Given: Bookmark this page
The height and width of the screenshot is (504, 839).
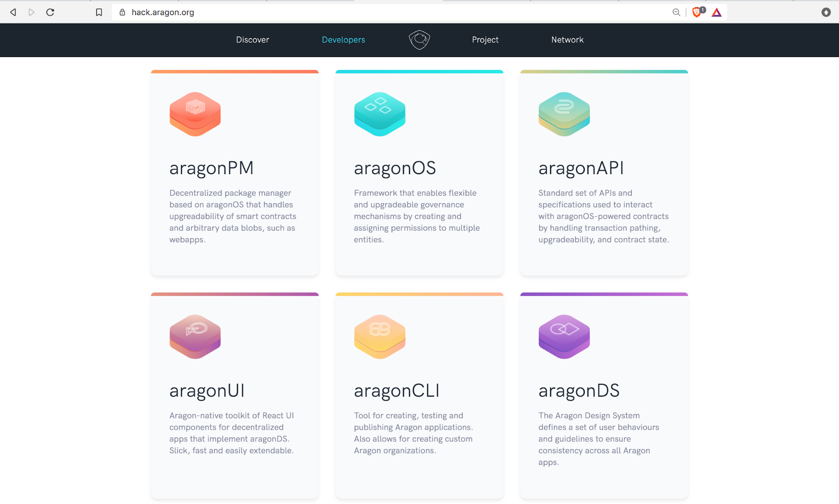Looking at the screenshot, I should (x=99, y=12).
